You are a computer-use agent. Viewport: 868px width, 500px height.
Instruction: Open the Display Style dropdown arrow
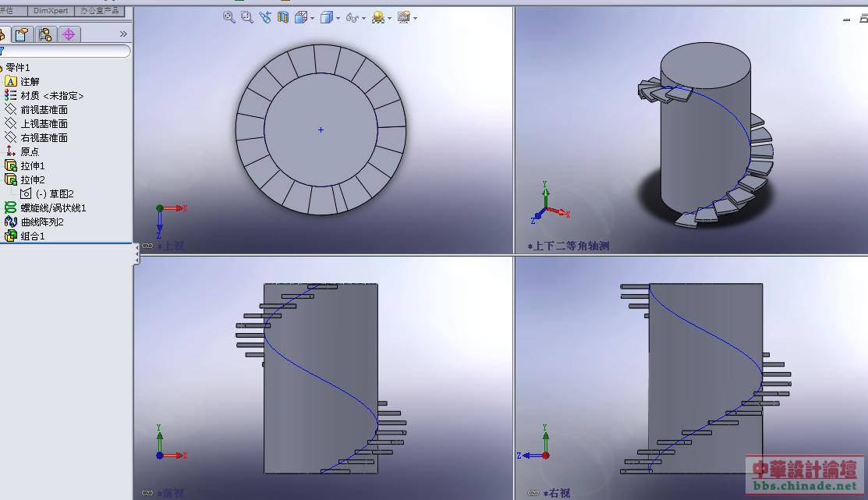click(338, 18)
